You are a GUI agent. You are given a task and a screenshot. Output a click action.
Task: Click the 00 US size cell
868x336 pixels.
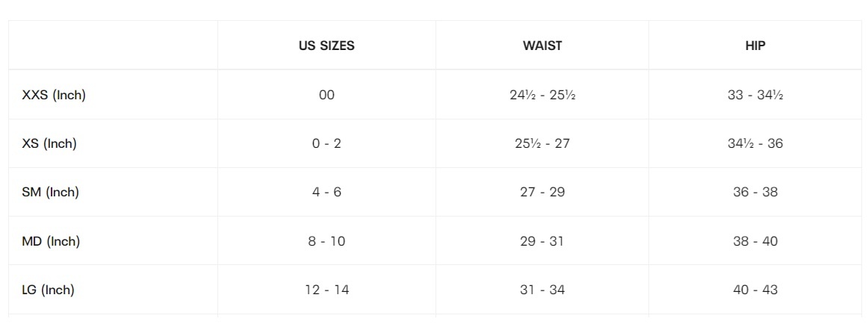coord(326,95)
